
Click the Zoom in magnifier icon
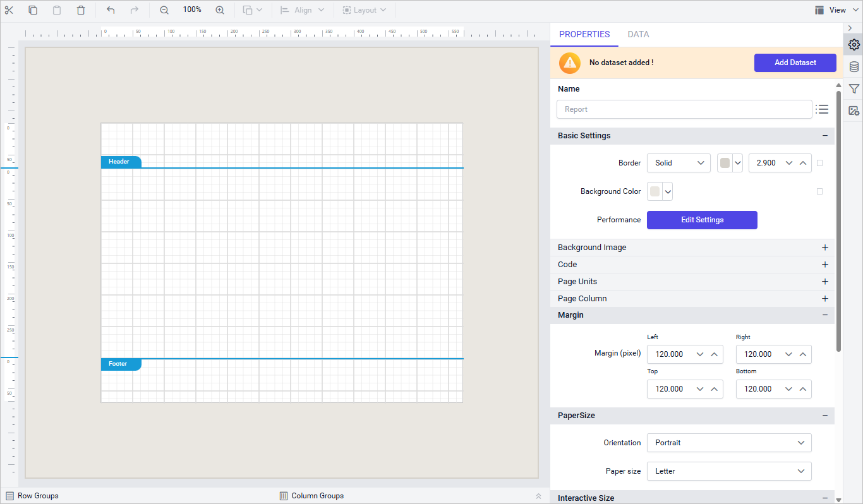pyautogui.click(x=220, y=10)
